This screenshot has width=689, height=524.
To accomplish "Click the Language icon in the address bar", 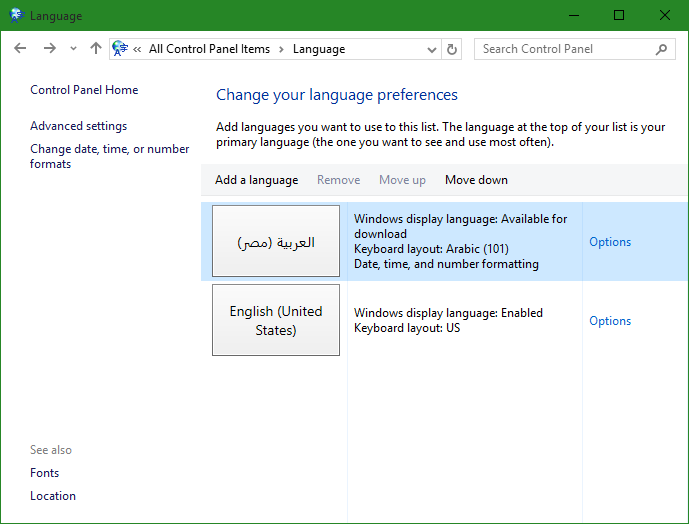I will 120,48.
